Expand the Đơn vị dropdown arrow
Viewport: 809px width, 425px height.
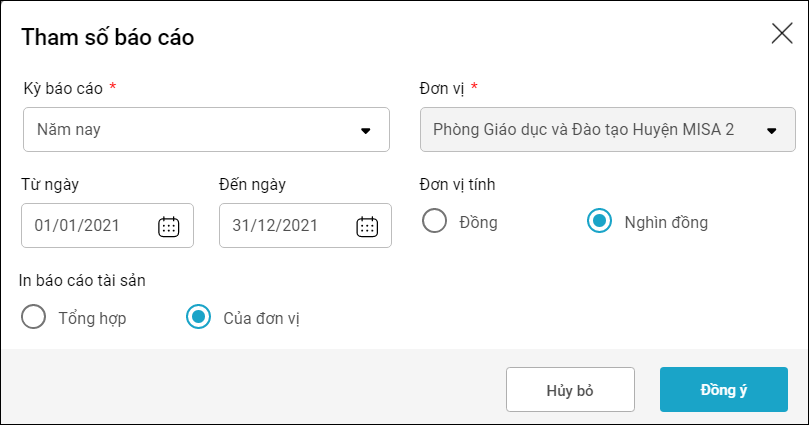pyautogui.click(x=772, y=130)
